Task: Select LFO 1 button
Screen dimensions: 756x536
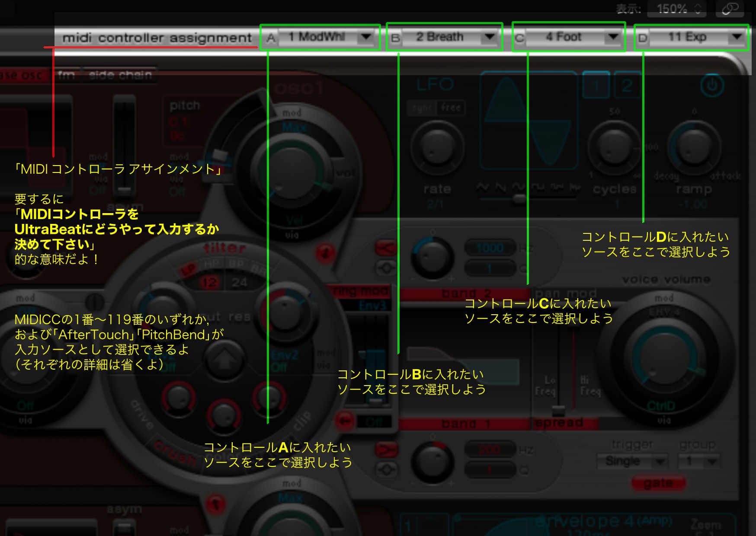Action: [596, 86]
